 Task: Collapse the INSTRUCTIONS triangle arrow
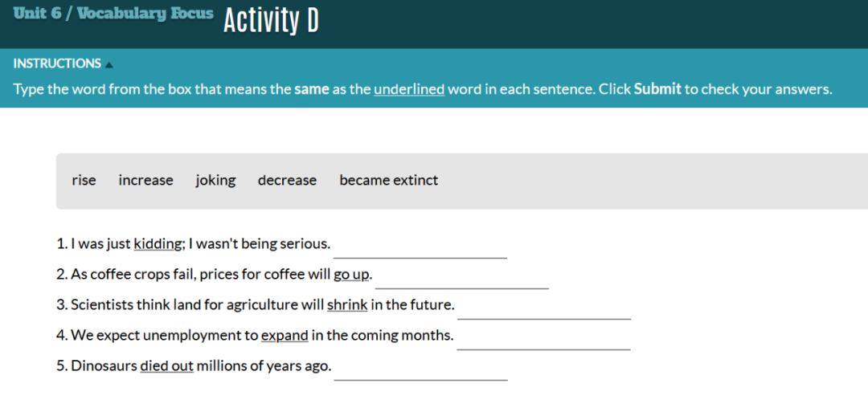pos(109,65)
